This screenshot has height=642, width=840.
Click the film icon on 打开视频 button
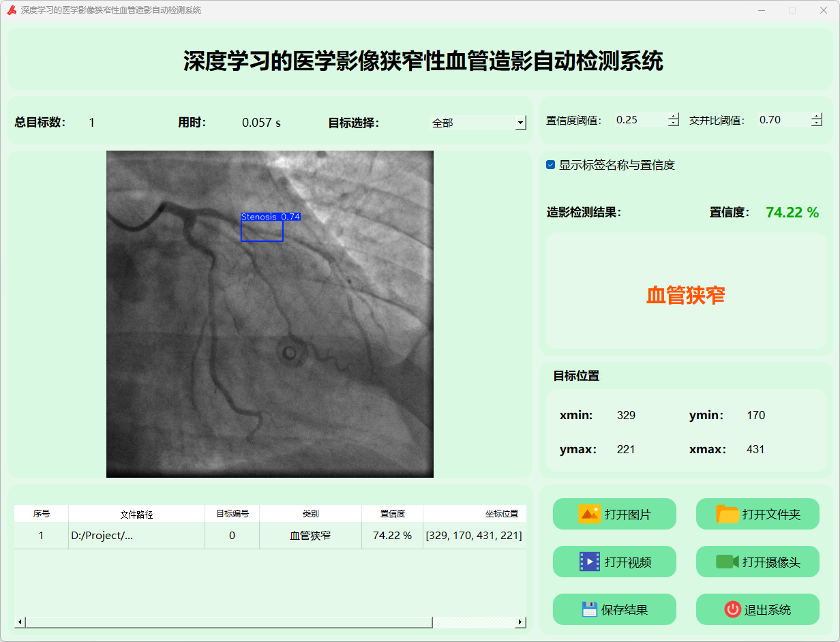point(590,562)
